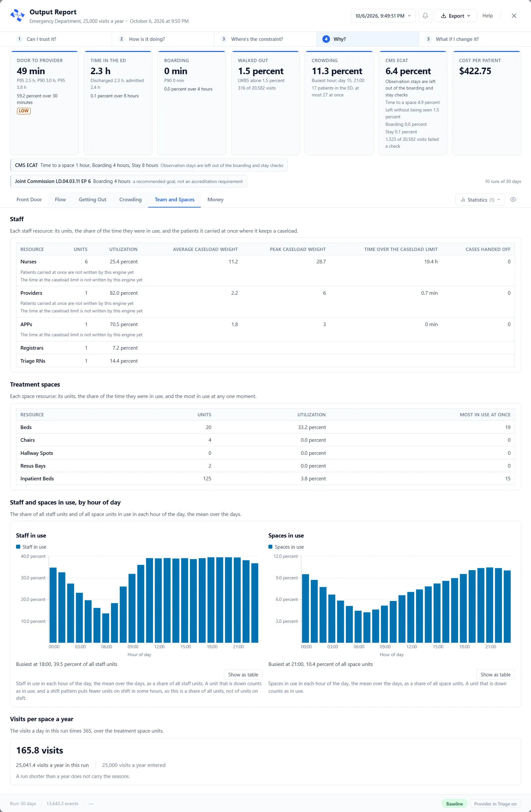Toggle the Staff in use legend swatch

pyautogui.click(x=18, y=547)
